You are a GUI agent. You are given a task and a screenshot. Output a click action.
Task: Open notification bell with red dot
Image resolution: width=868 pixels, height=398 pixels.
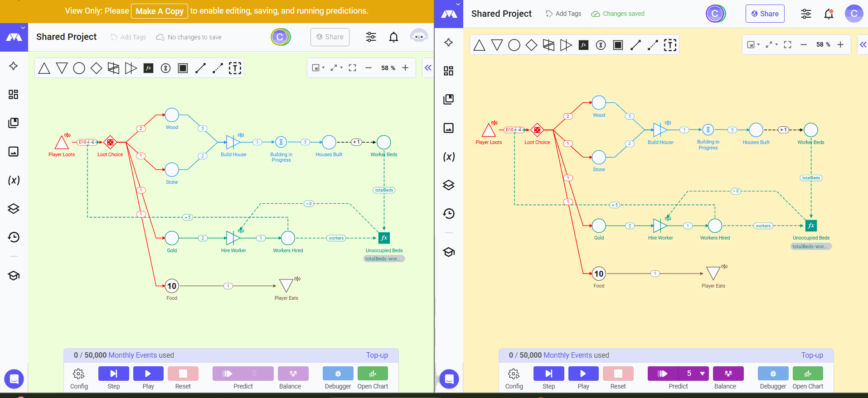point(829,14)
